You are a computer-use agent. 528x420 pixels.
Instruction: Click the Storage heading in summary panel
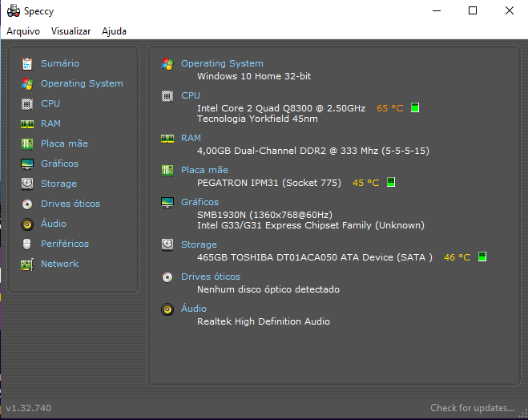coord(199,244)
